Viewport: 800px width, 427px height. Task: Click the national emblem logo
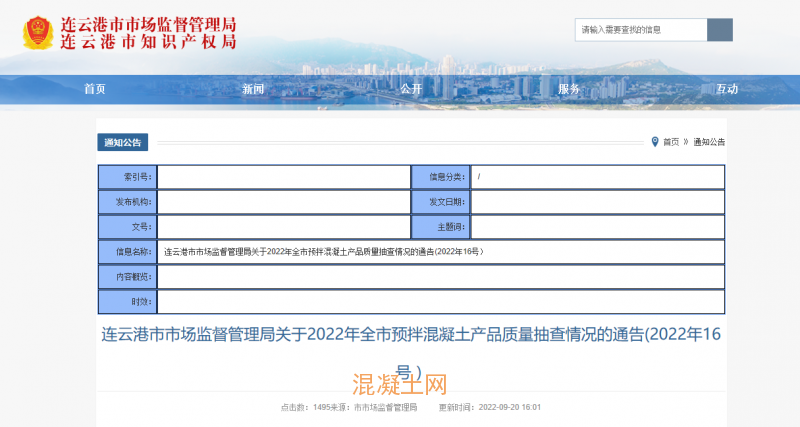click(39, 32)
